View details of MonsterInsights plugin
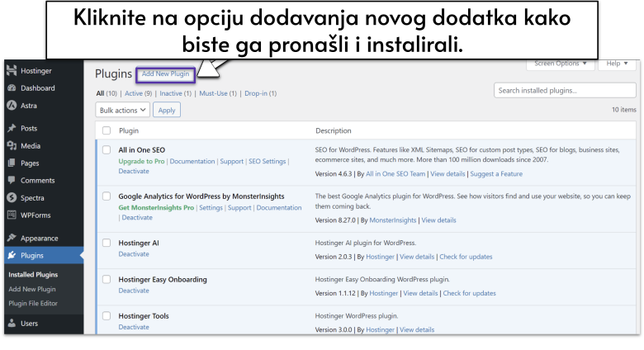644x350 pixels. (x=438, y=220)
